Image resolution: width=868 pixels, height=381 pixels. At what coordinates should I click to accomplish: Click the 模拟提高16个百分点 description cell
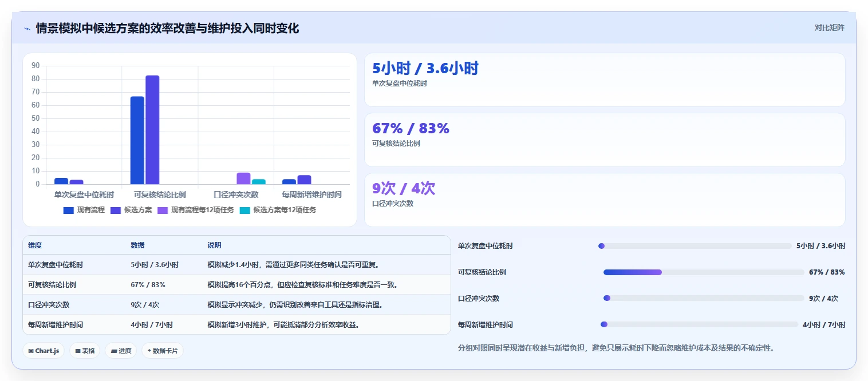302,284
